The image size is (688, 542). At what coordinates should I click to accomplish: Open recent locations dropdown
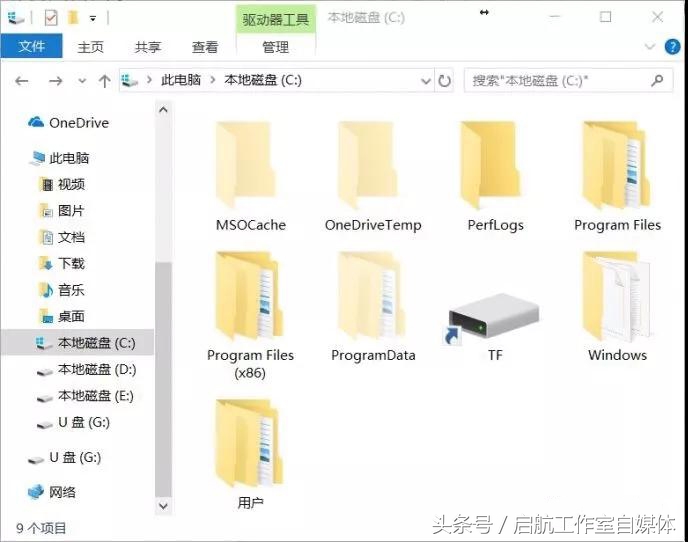(x=82, y=81)
